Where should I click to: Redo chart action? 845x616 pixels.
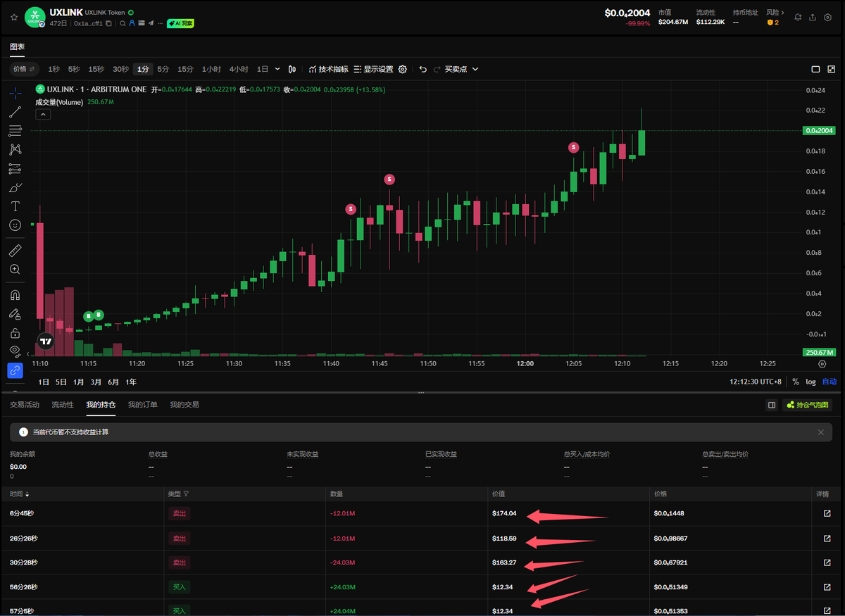click(437, 69)
